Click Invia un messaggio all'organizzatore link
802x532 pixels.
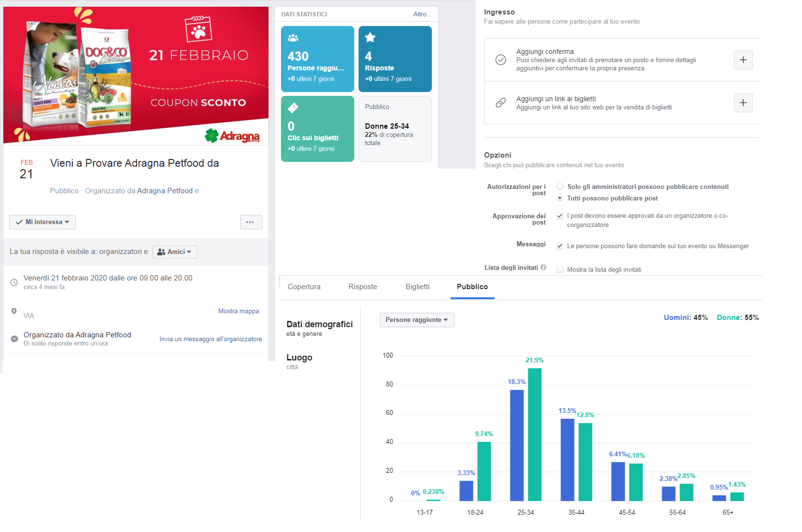click(x=211, y=339)
